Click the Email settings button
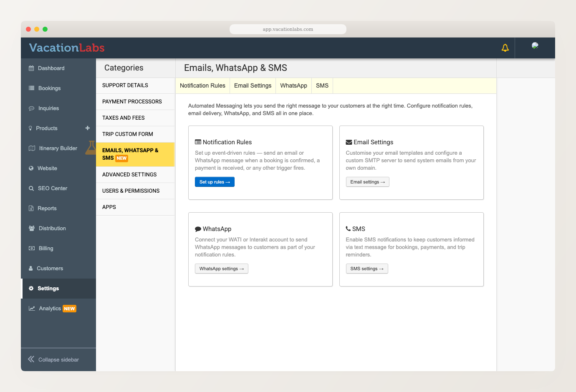The width and height of the screenshot is (576, 392). 367,182
